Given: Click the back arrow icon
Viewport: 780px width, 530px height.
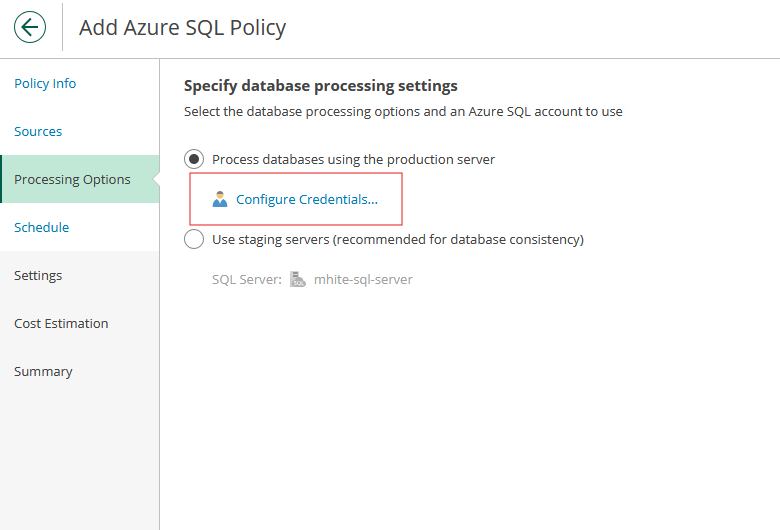Looking at the screenshot, I should (30, 27).
